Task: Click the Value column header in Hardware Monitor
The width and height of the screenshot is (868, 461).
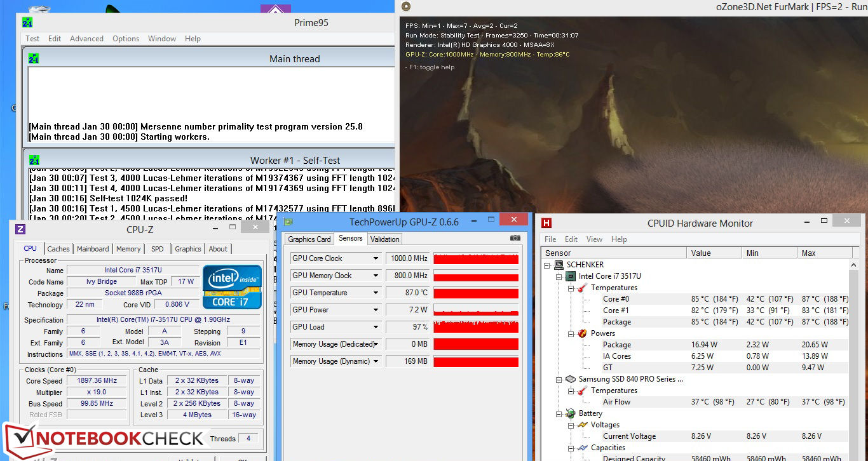Action: [x=714, y=253]
